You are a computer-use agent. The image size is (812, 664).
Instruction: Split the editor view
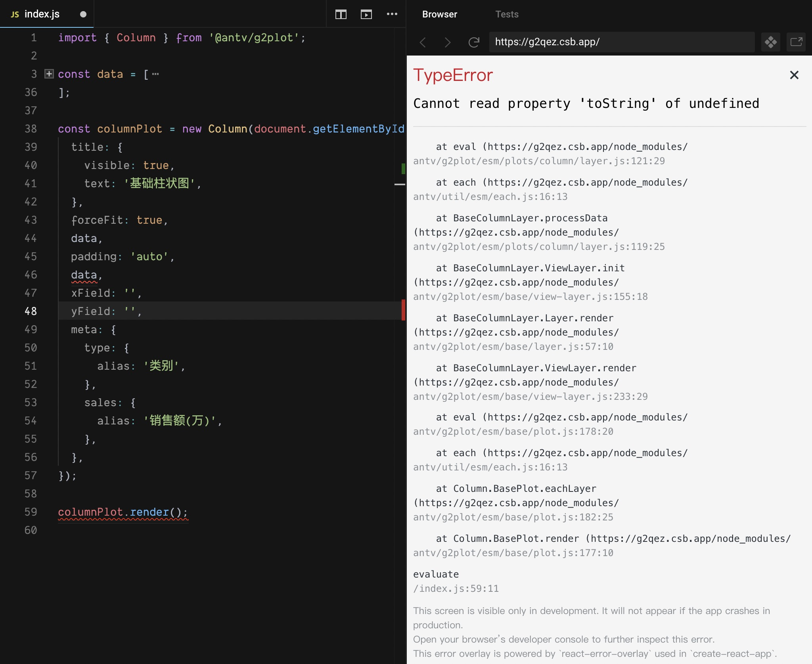pos(341,14)
